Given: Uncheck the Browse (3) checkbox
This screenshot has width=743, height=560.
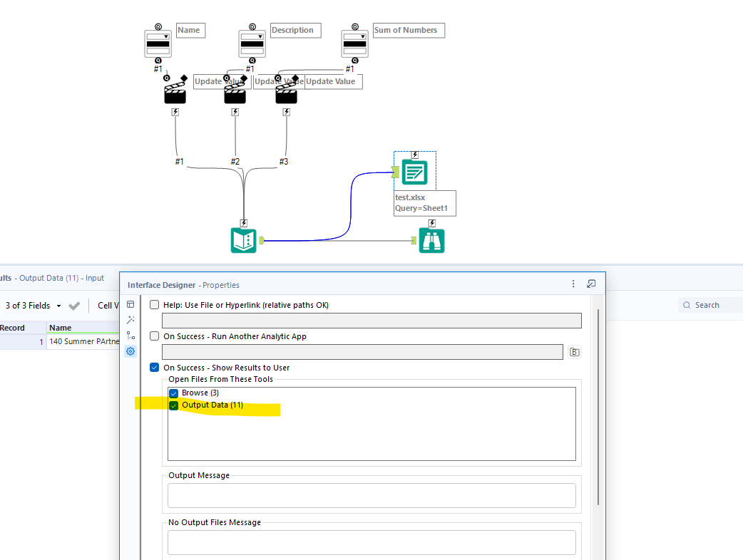Looking at the screenshot, I should (173, 393).
